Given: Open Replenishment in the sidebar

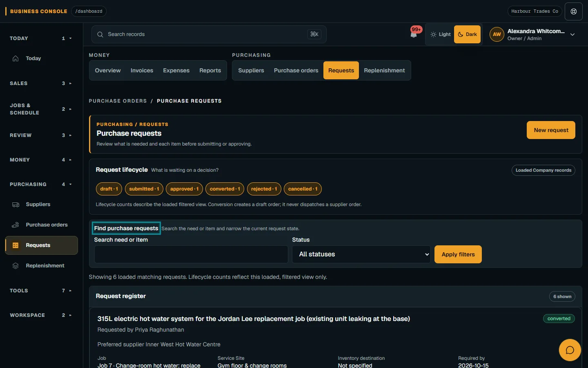Looking at the screenshot, I should (x=41, y=266).
